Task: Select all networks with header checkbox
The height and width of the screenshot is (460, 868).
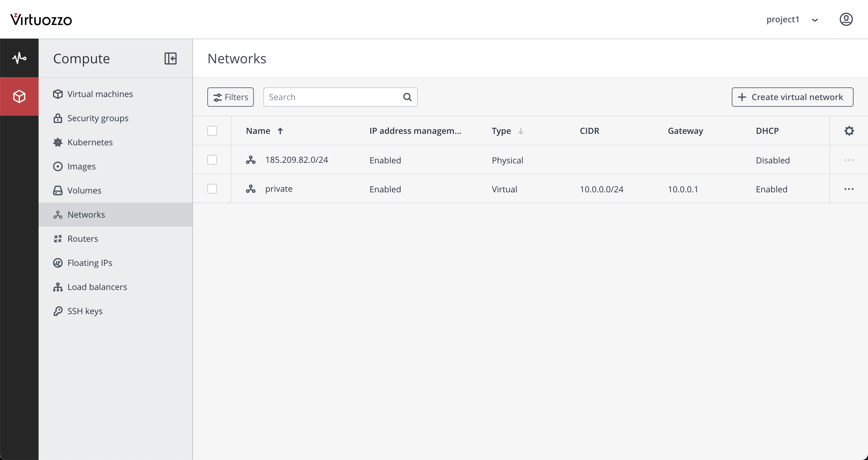Action: click(x=212, y=131)
